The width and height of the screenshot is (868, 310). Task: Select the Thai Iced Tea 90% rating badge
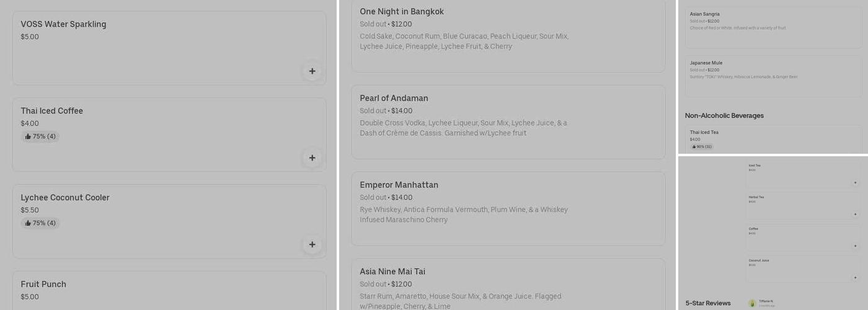coord(702,147)
